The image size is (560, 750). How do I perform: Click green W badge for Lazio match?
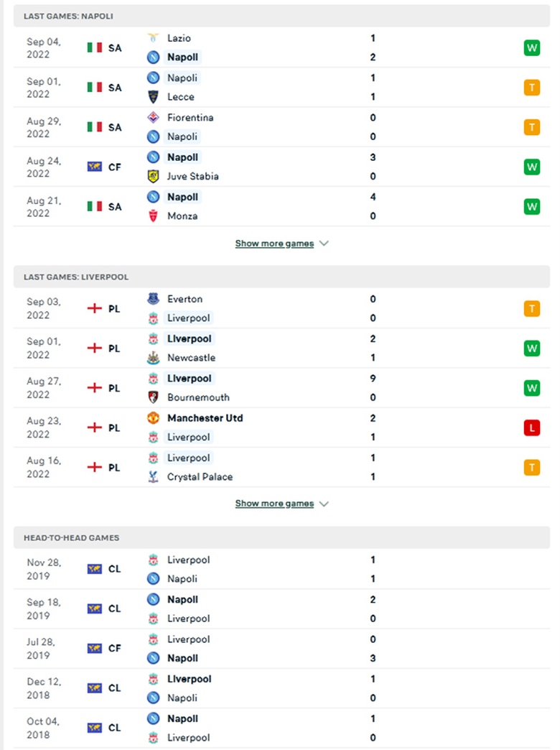(x=531, y=48)
